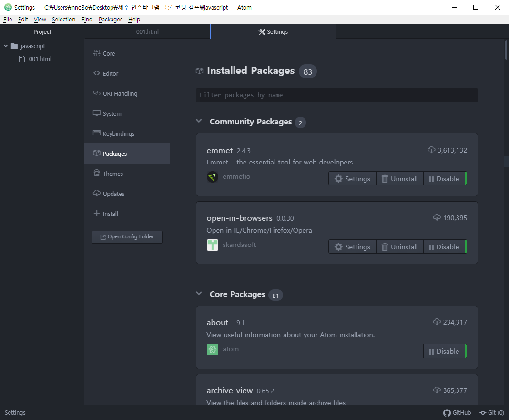The height and width of the screenshot is (420, 509).
Task: Focus the Filter packages by name field
Action: click(x=336, y=95)
